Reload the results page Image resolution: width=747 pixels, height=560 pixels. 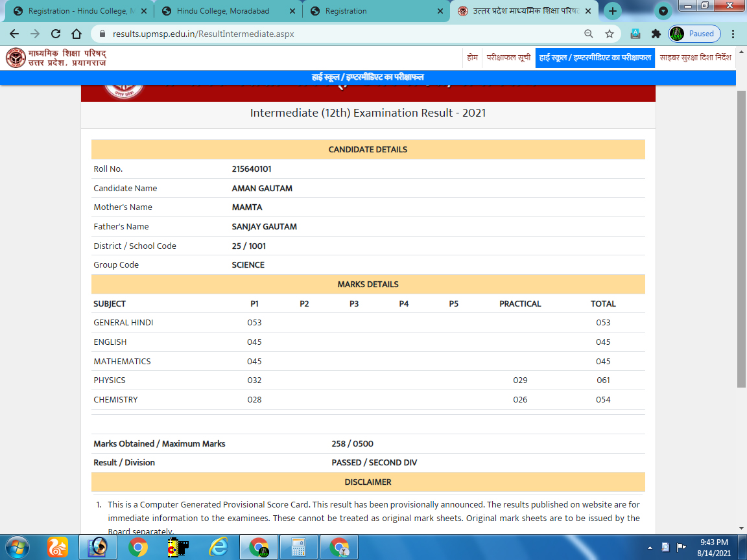coord(56,34)
